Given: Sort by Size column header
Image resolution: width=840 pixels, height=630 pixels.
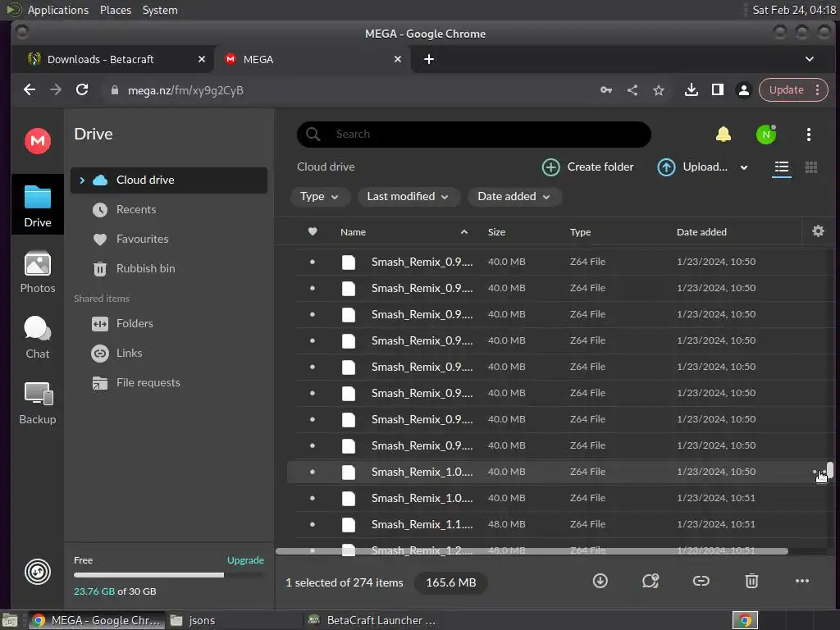Looking at the screenshot, I should [x=496, y=232].
